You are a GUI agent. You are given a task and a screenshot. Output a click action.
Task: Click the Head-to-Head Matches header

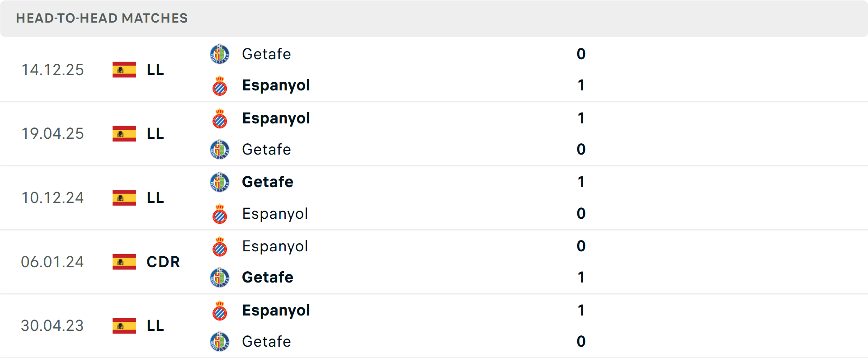coord(102,18)
